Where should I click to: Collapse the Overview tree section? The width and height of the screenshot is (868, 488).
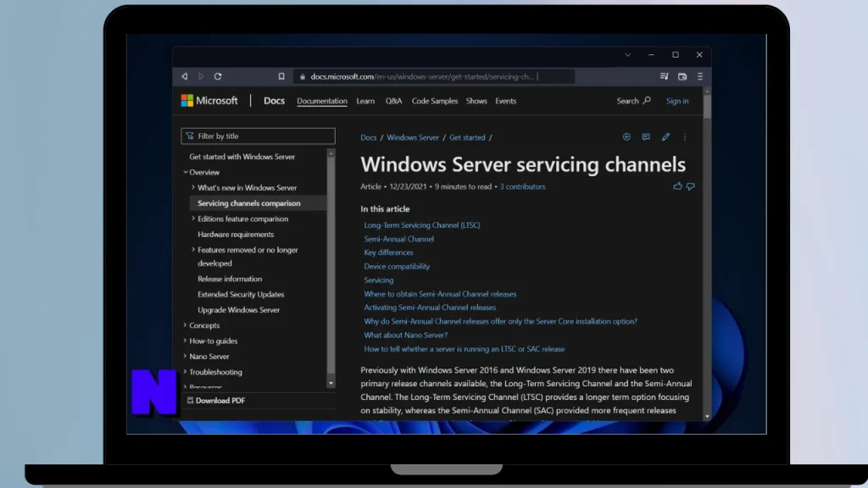pos(186,172)
